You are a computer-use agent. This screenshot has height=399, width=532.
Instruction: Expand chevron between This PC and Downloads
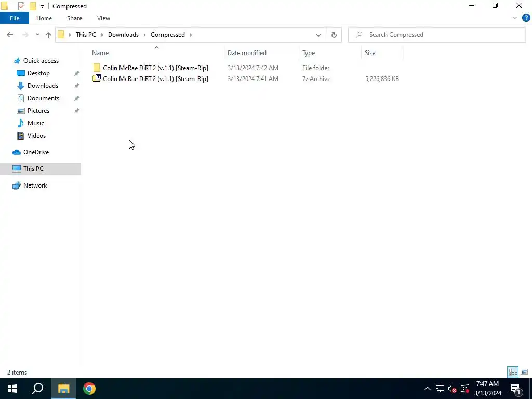tap(102, 35)
